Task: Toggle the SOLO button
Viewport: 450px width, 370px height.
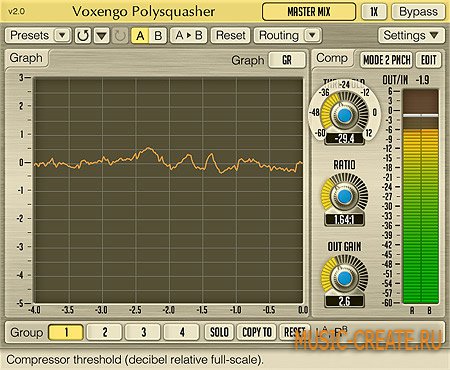Action: pyautogui.click(x=219, y=332)
